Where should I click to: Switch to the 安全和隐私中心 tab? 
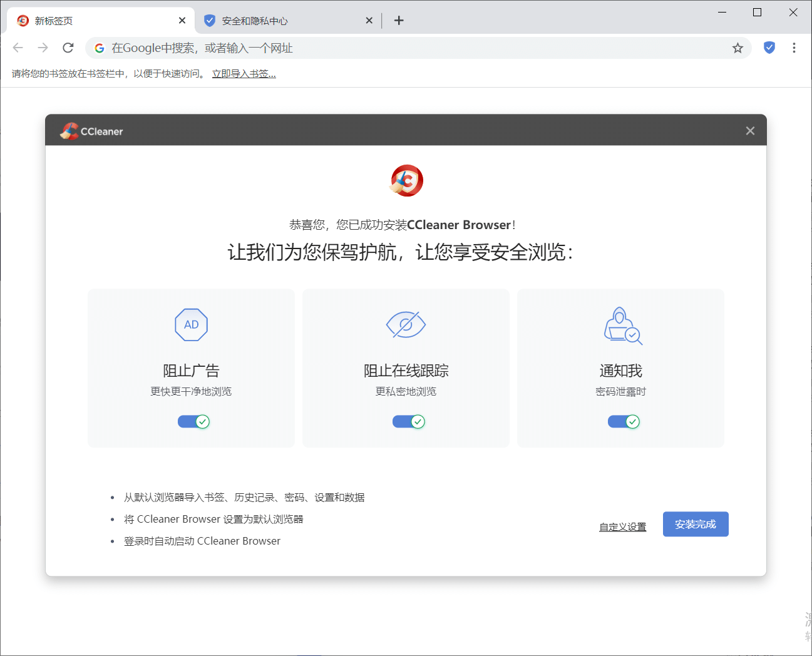tap(282, 21)
